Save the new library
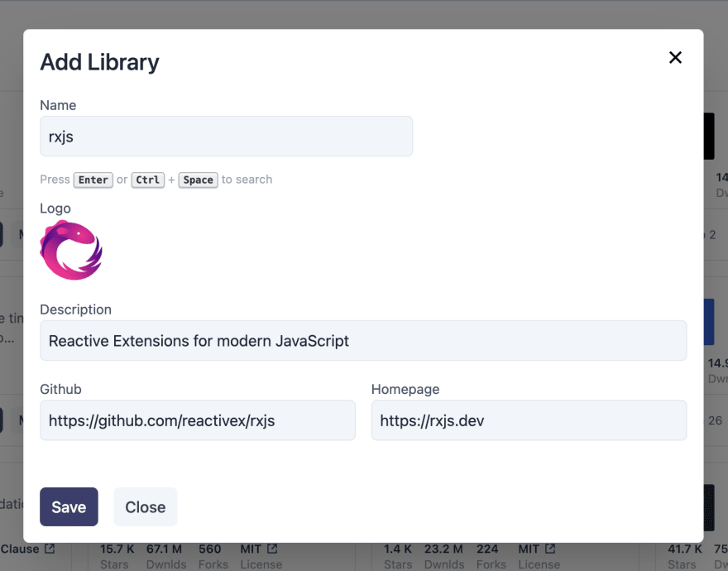Image resolution: width=728 pixels, height=571 pixels. click(69, 507)
